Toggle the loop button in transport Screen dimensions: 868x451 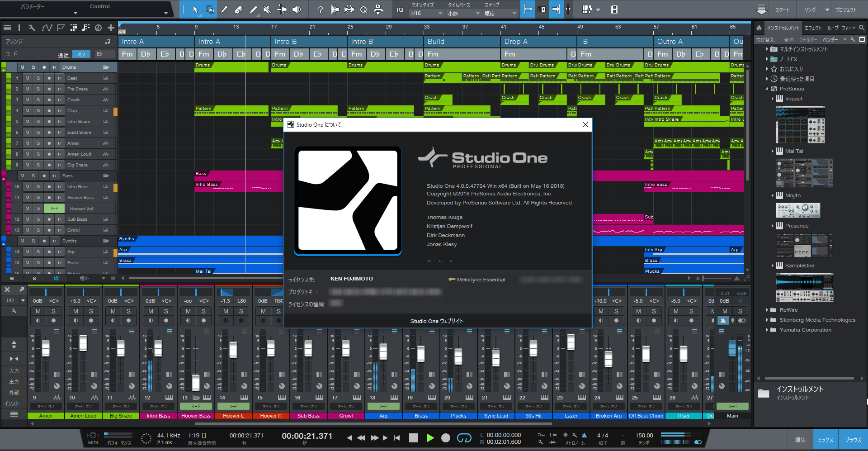(464, 438)
